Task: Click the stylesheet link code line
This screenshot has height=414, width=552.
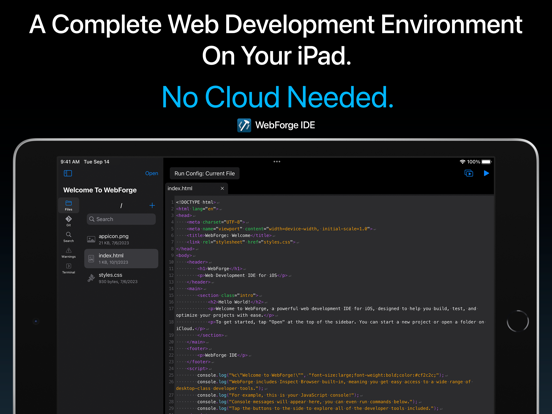Action: coord(242,242)
